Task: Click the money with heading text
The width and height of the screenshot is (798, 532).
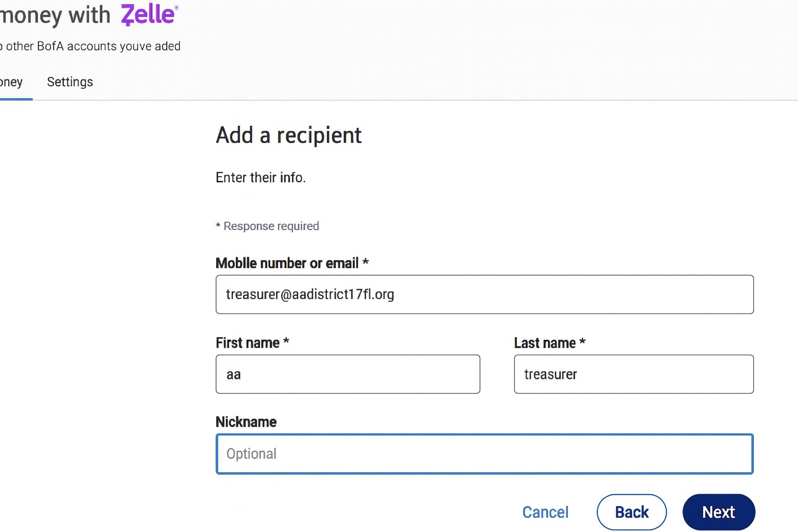Action: 55,15
